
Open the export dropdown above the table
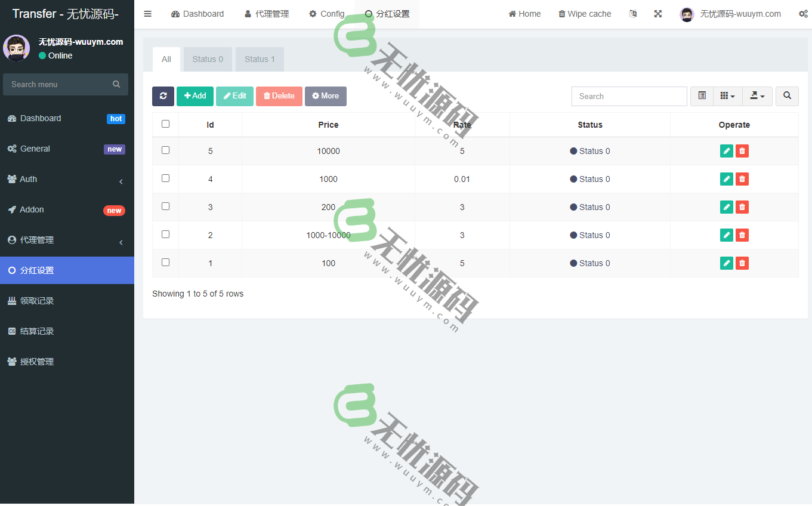click(757, 96)
